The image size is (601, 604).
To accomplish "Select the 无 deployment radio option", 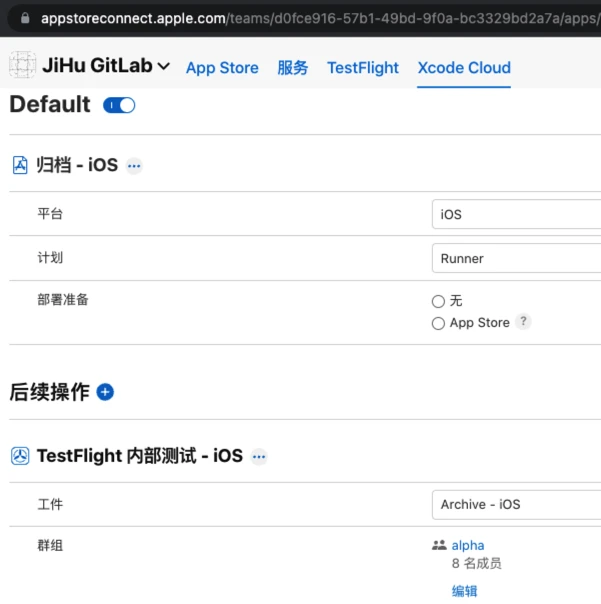I will tap(438, 301).
